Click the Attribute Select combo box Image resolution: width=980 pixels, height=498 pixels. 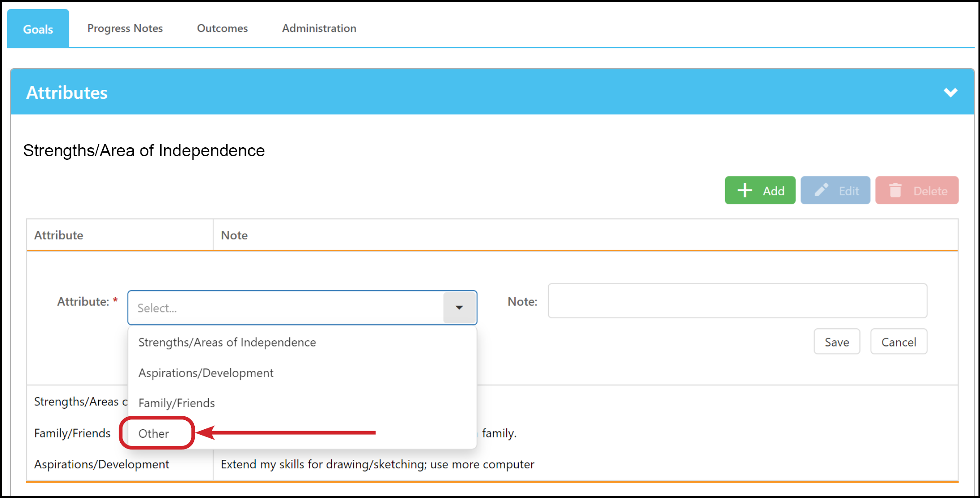click(x=302, y=308)
